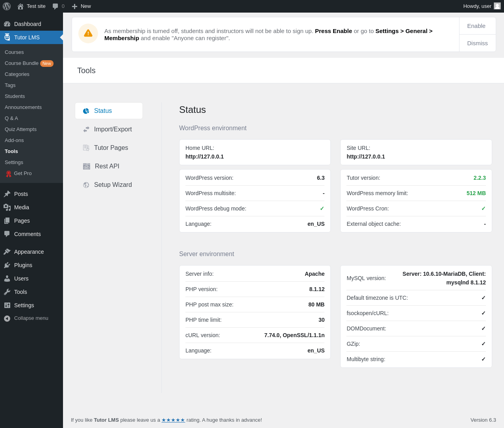Viewport: 504px width, 428px height.
Task: Open Course Bundle in Tutor LMS submenu
Action: (22, 63)
